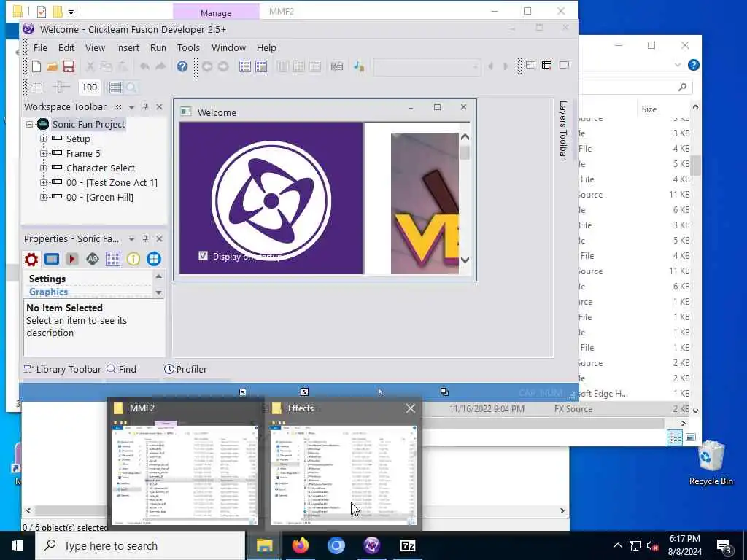Select the Values A0 tab icon in Properties
Viewport: 747px width, 560px height.
click(x=93, y=259)
